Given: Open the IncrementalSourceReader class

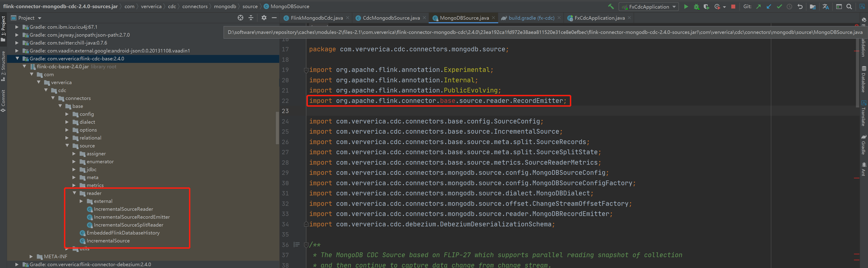Looking at the screenshot, I should tap(123, 209).
